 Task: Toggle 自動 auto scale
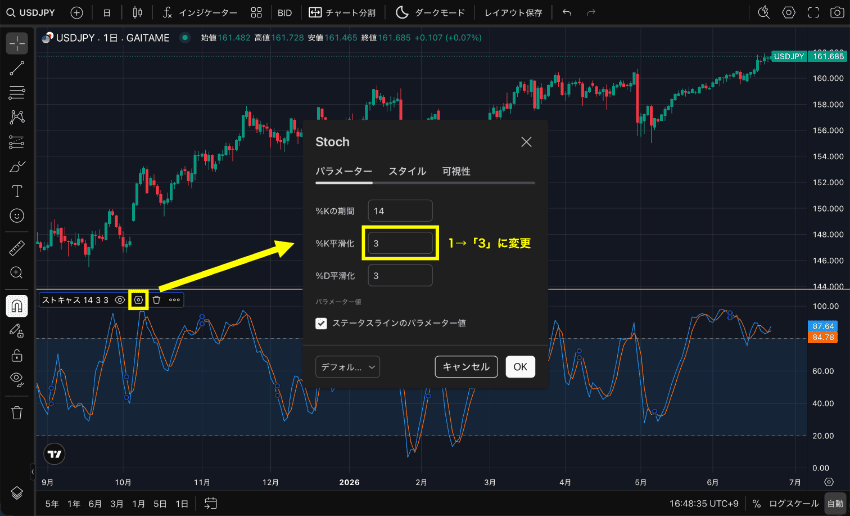click(x=835, y=504)
